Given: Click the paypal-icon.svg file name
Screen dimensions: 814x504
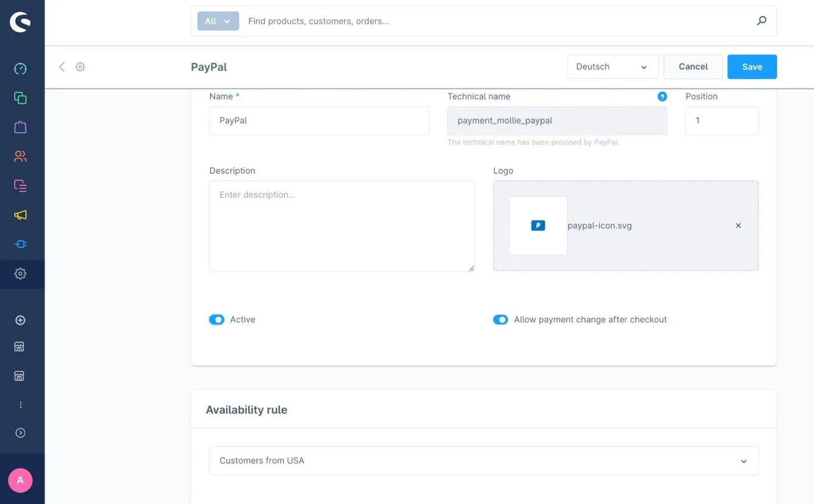Looking at the screenshot, I should [600, 226].
